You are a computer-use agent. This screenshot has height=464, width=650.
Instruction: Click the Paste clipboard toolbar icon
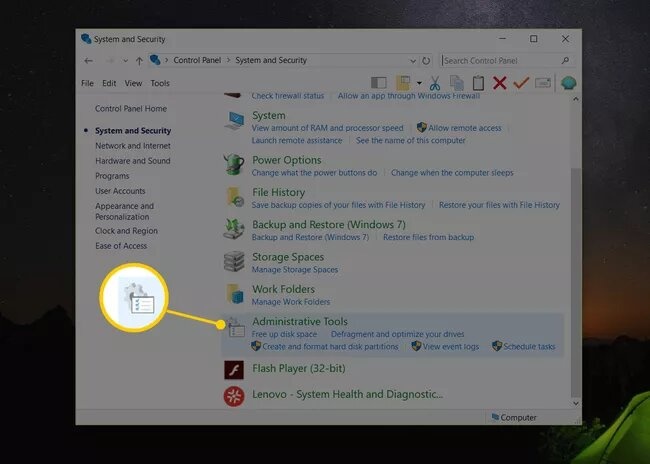coord(478,83)
